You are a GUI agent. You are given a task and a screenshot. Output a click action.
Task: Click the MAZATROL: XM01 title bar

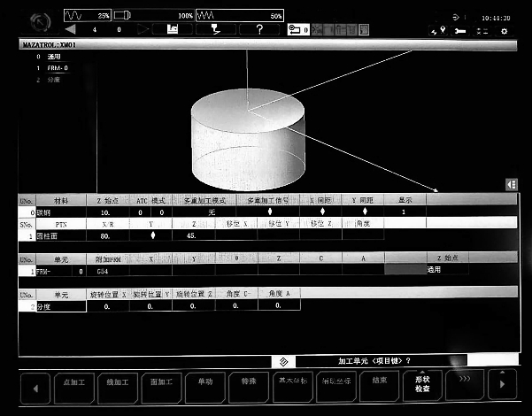268,45
